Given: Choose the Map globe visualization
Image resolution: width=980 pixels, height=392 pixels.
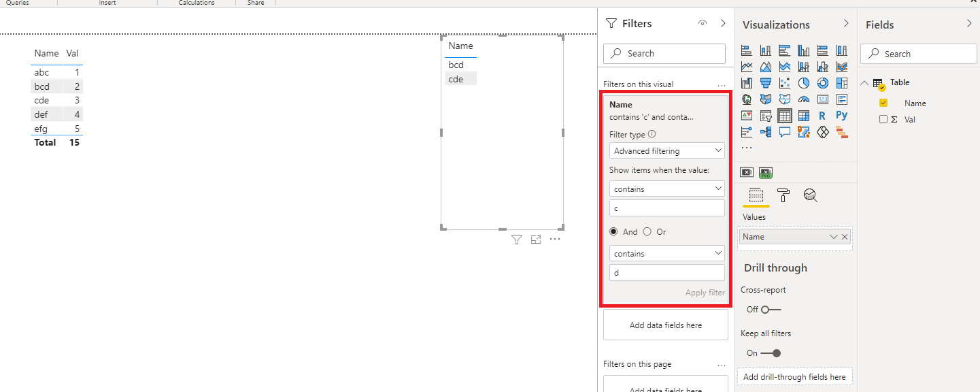Looking at the screenshot, I should (746, 99).
